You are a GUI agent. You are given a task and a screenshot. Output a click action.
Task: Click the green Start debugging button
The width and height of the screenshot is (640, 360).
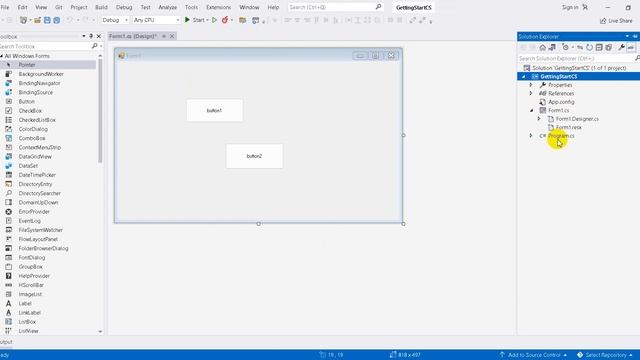(x=195, y=20)
